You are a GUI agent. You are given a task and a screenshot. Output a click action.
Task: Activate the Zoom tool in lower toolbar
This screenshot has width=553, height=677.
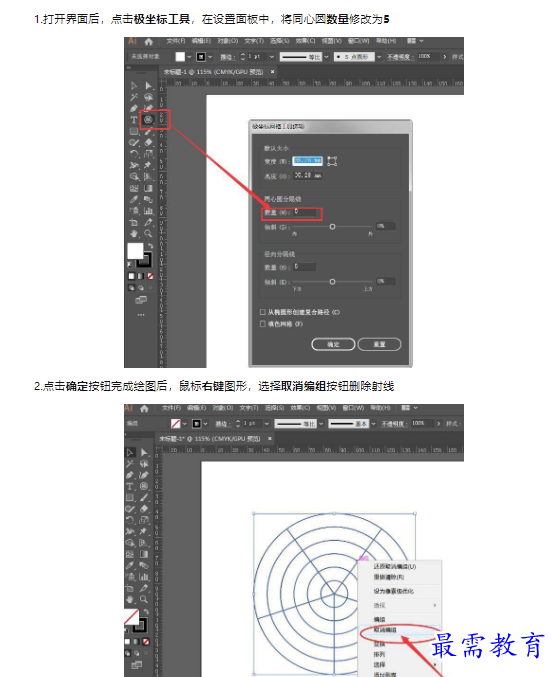(144, 599)
